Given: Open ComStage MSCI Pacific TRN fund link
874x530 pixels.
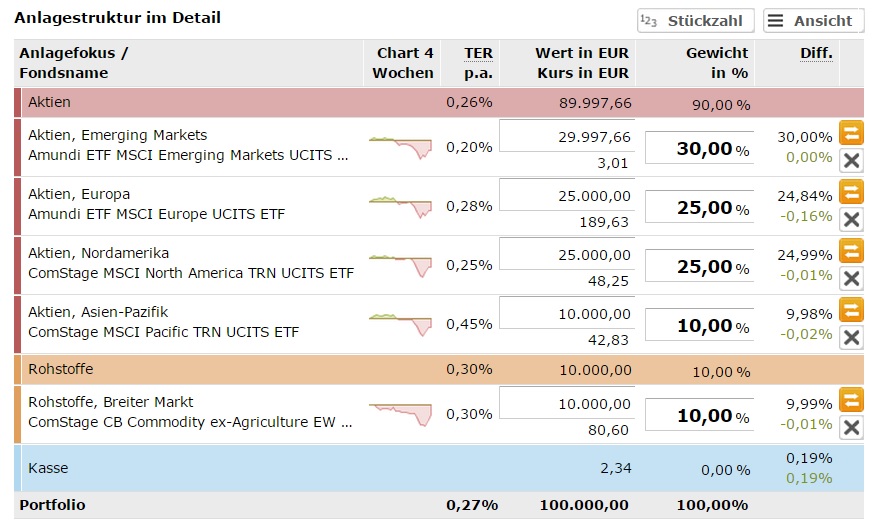Looking at the screenshot, I should (163, 332).
